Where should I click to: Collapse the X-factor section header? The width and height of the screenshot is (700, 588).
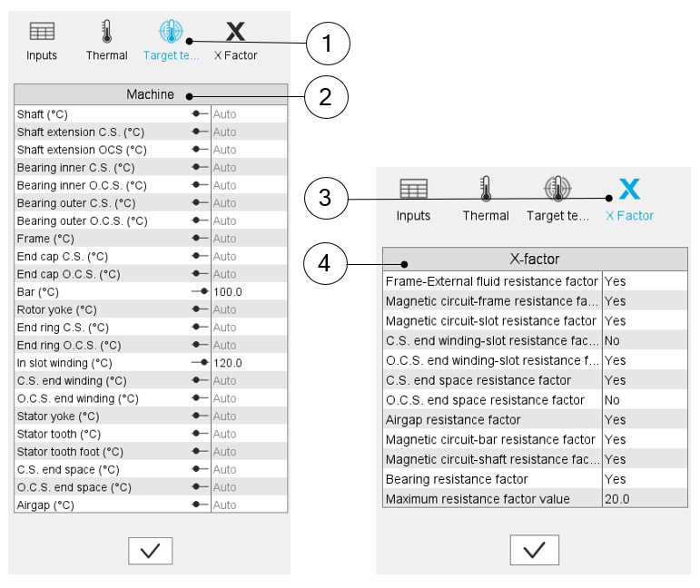pos(535,259)
